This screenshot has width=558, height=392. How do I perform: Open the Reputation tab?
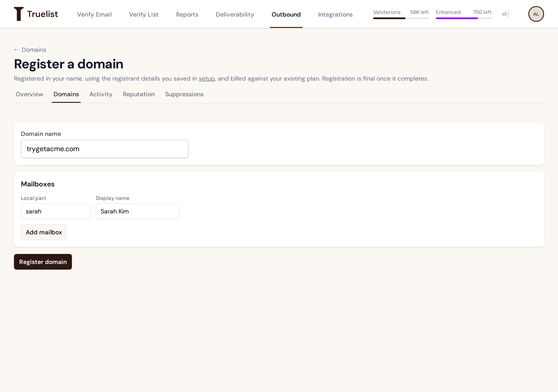coord(139,94)
